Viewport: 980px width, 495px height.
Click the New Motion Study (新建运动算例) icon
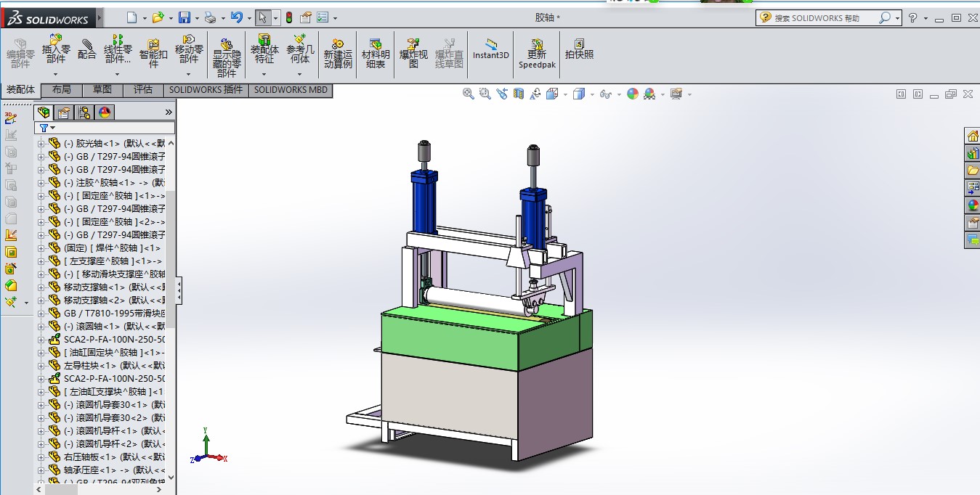[338, 53]
